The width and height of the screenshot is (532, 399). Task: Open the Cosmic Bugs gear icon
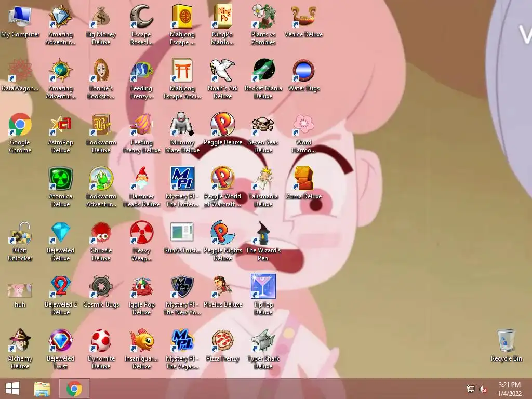(x=101, y=286)
